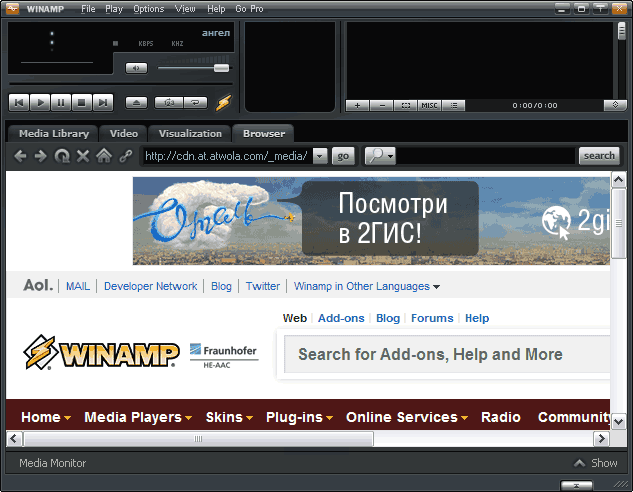633x492 pixels.
Task: Open the Go Pro menu
Action: click(249, 9)
